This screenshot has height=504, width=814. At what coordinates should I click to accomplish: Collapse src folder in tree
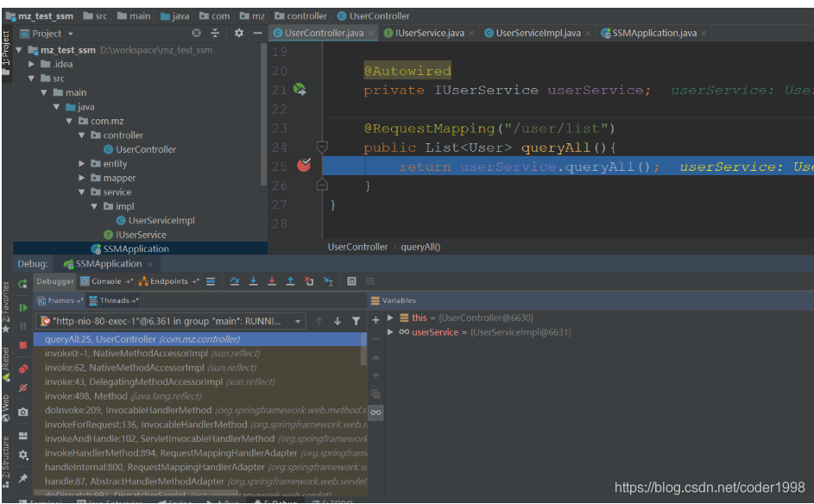click(x=31, y=79)
